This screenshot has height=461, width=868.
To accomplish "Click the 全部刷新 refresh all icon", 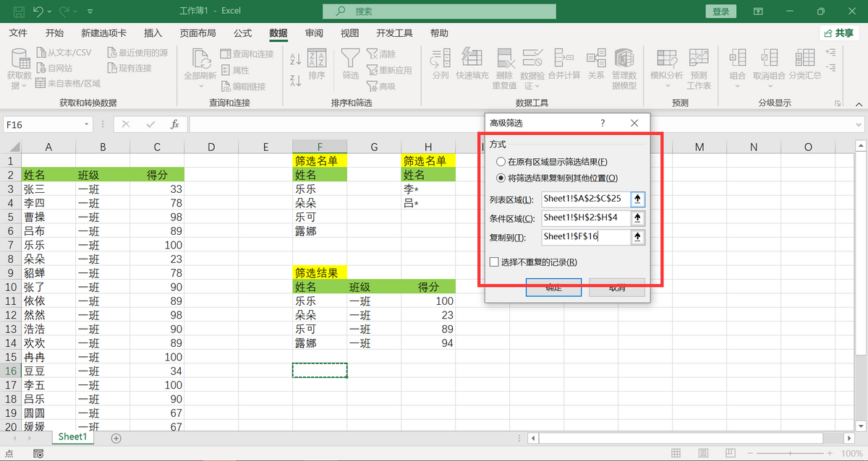I will click(200, 64).
